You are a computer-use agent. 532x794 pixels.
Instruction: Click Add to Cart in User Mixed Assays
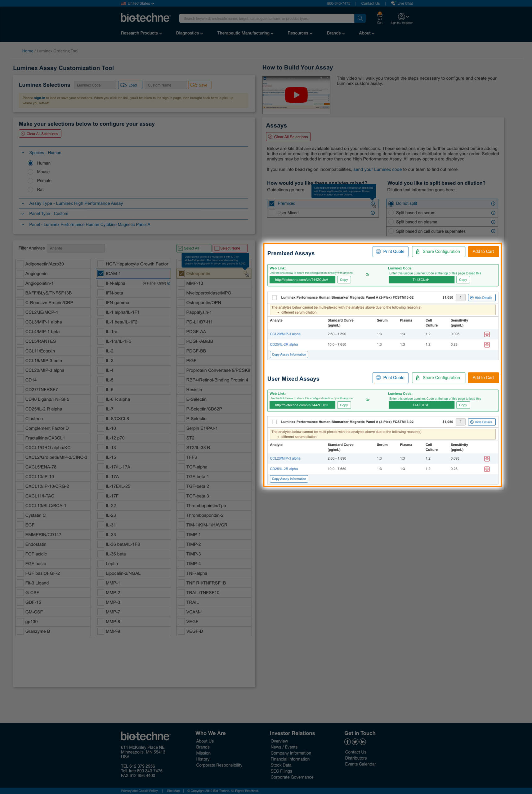[x=483, y=377]
